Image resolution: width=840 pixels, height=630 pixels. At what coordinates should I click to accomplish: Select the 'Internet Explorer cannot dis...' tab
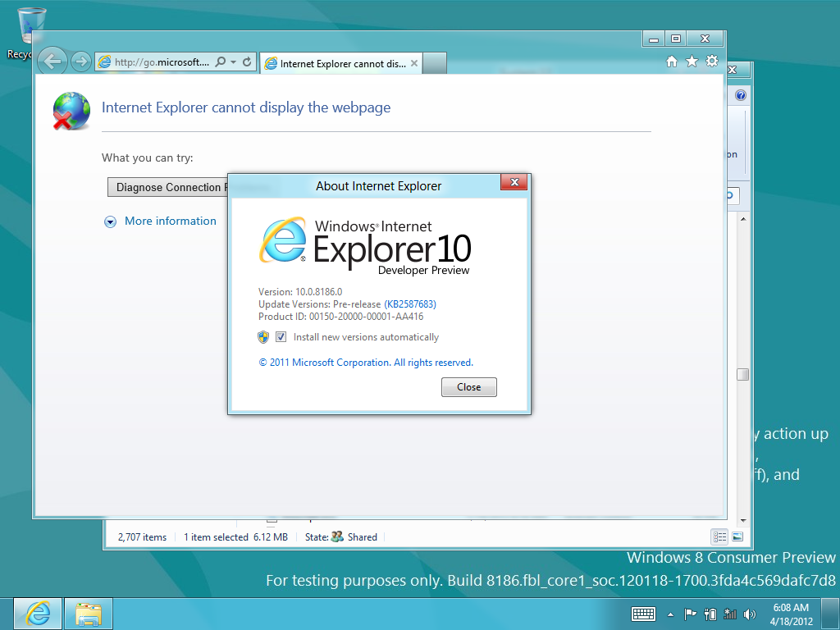coord(341,64)
